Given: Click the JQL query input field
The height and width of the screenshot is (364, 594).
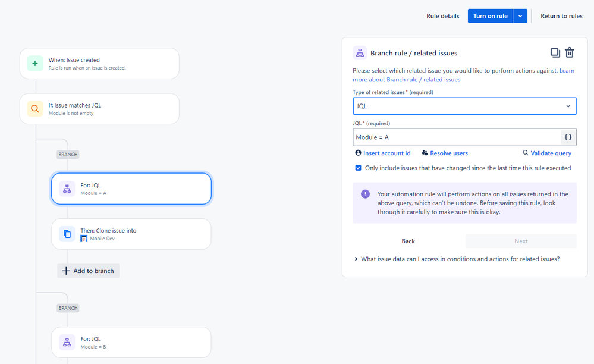Looking at the screenshot, I should pyautogui.click(x=457, y=137).
